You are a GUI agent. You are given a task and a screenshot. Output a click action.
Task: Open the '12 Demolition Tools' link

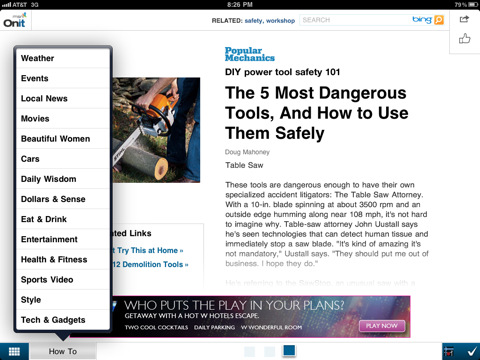click(150, 264)
